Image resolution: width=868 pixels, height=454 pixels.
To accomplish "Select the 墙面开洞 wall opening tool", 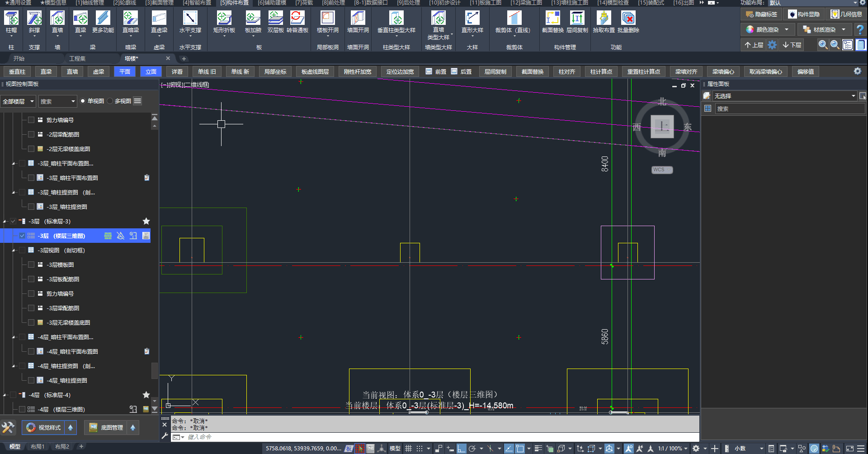I will (x=358, y=22).
